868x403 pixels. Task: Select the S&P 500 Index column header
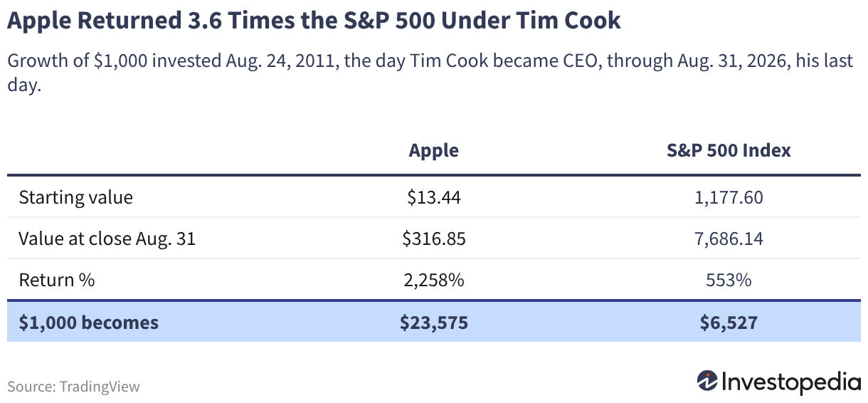pos(729,151)
